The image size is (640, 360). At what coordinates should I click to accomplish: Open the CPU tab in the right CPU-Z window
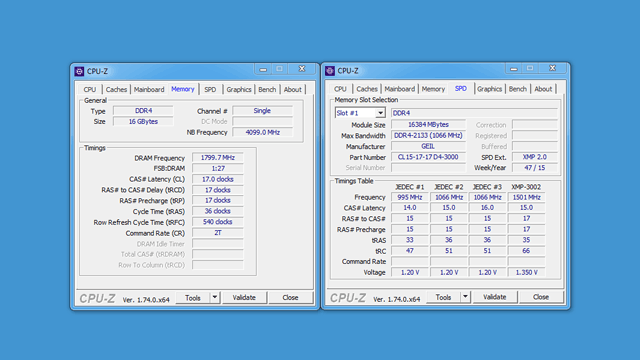340,89
